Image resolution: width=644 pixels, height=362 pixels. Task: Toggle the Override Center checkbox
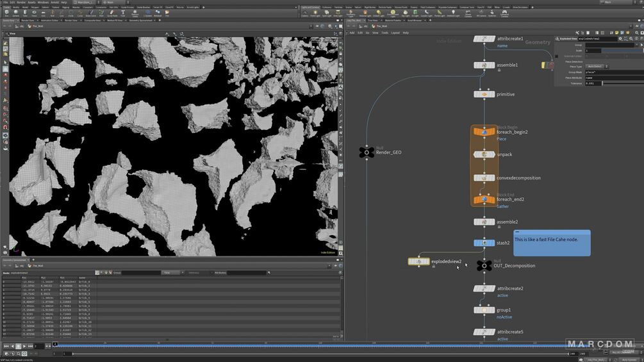[x=557, y=56]
